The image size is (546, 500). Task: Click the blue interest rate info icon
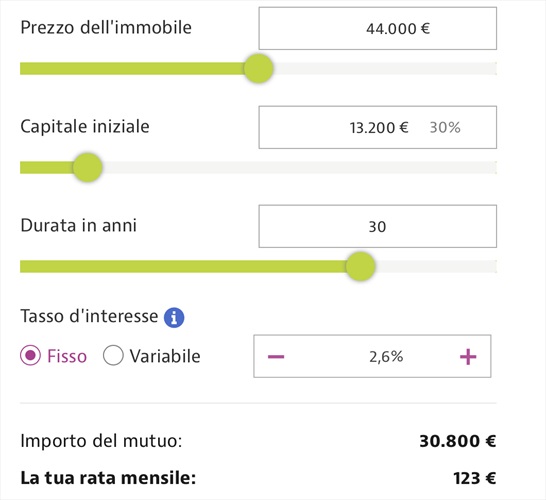(174, 318)
